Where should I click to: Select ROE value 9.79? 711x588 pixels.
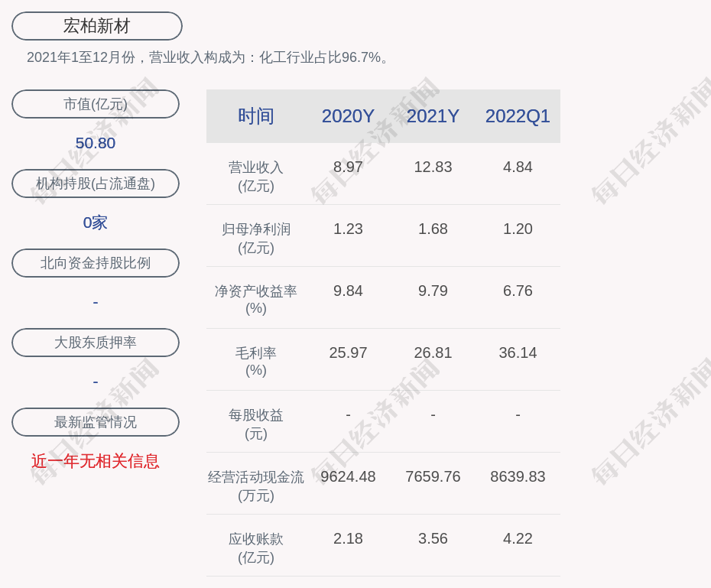[x=433, y=291]
